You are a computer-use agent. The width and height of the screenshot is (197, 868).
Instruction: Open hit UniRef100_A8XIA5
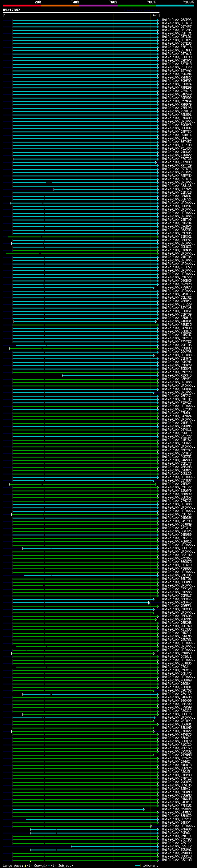point(176,860)
